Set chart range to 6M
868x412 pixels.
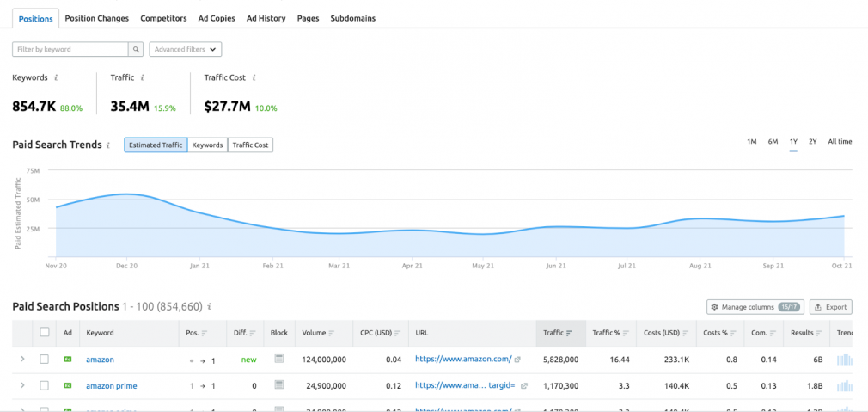click(x=773, y=142)
